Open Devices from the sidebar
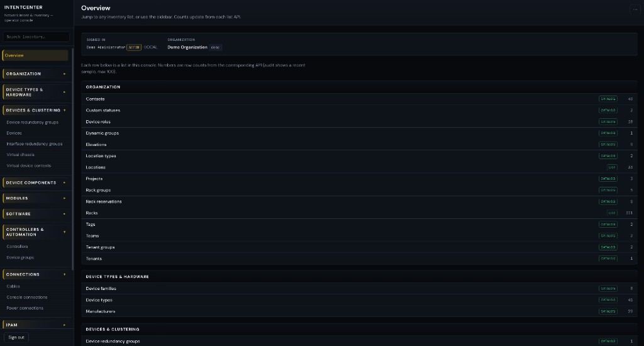 coord(14,133)
